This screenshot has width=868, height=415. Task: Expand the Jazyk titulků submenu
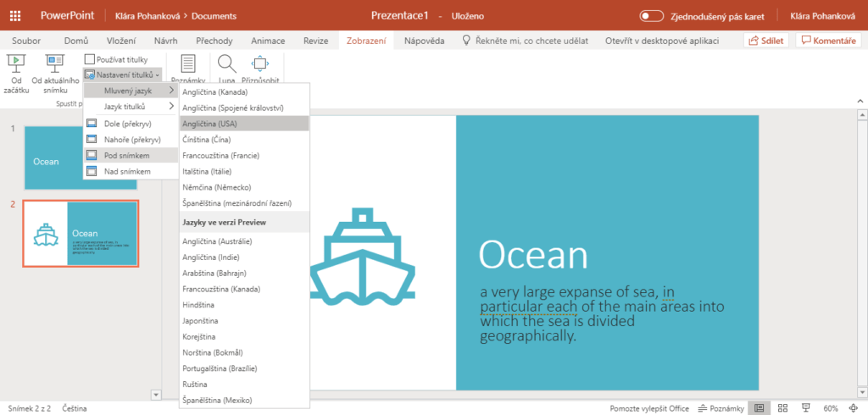point(131,107)
